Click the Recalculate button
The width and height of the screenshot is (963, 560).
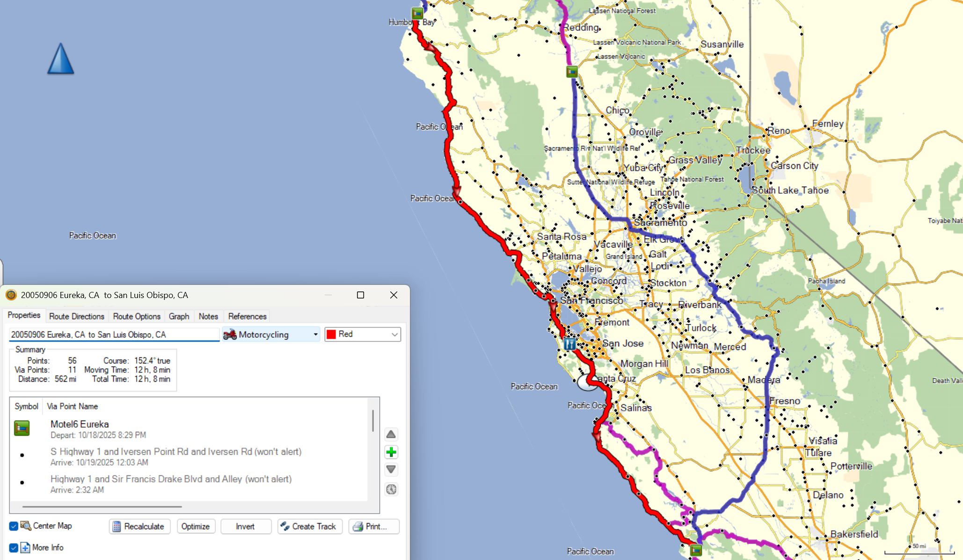coord(139,526)
